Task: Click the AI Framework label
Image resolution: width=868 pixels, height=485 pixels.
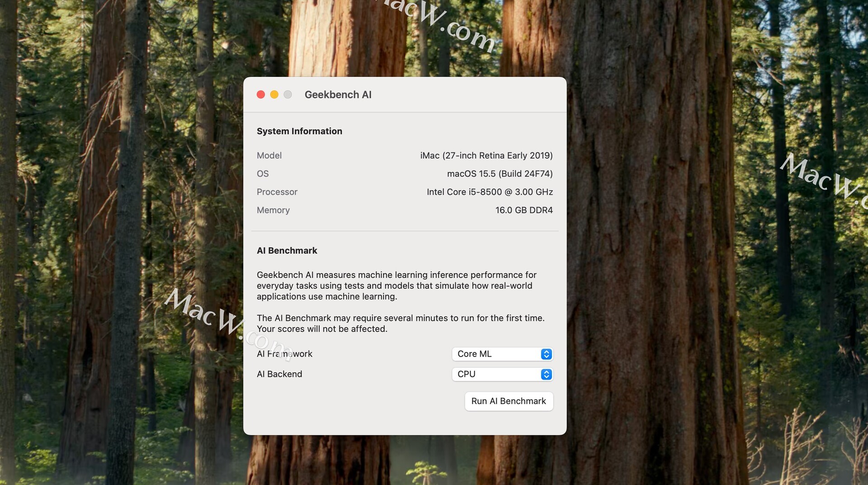Action: pos(284,354)
